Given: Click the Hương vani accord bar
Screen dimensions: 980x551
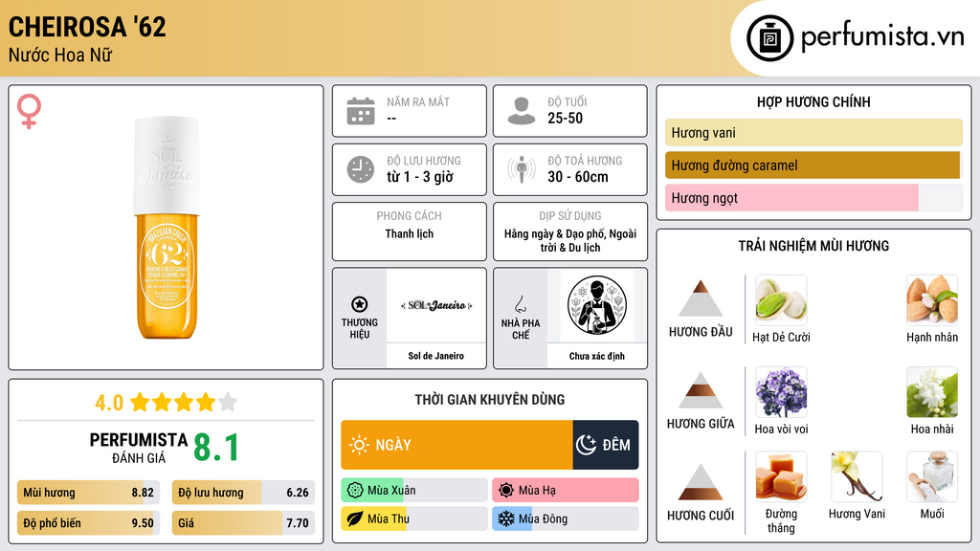Looking at the screenshot, I should point(813,132).
